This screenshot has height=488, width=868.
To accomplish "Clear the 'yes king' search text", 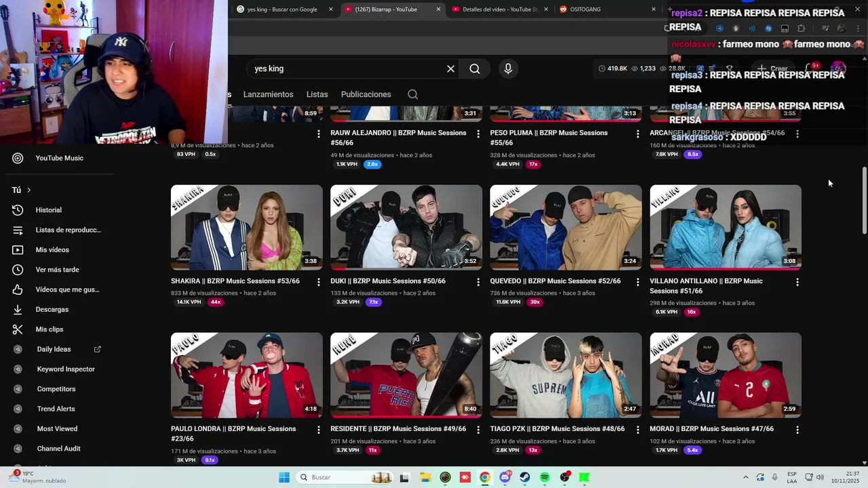I will coord(450,68).
